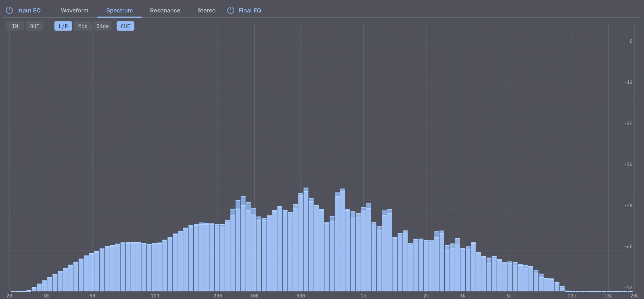Click the 1k frequency axis label

click(x=363, y=296)
